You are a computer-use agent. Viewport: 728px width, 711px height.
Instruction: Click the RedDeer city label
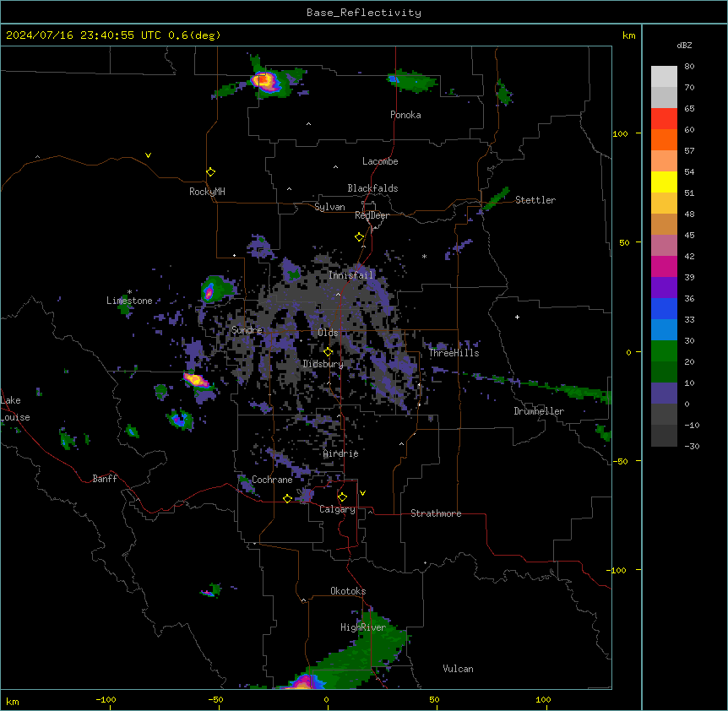pos(372,215)
